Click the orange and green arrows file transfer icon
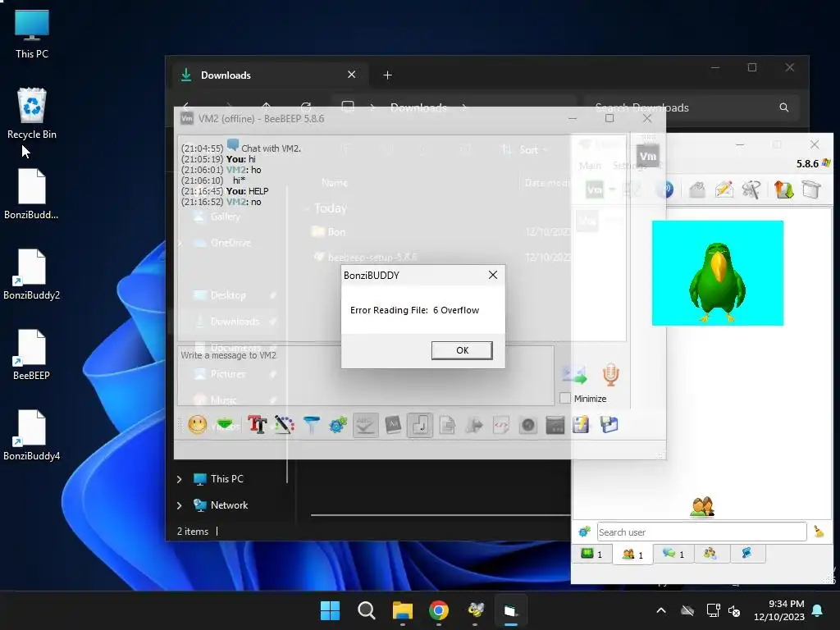 click(x=783, y=189)
